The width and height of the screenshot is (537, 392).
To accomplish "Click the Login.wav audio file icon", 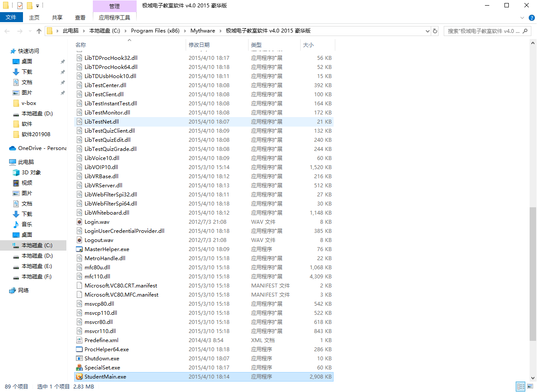I will (79, 222).
